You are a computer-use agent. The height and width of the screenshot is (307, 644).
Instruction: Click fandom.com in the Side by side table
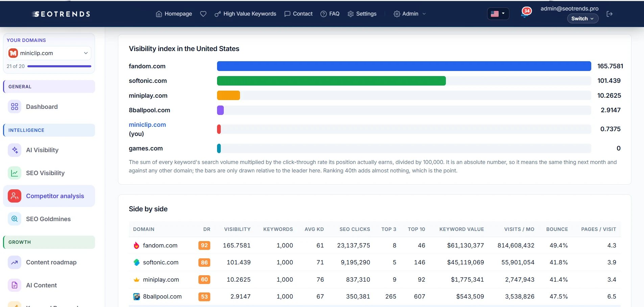160,245
